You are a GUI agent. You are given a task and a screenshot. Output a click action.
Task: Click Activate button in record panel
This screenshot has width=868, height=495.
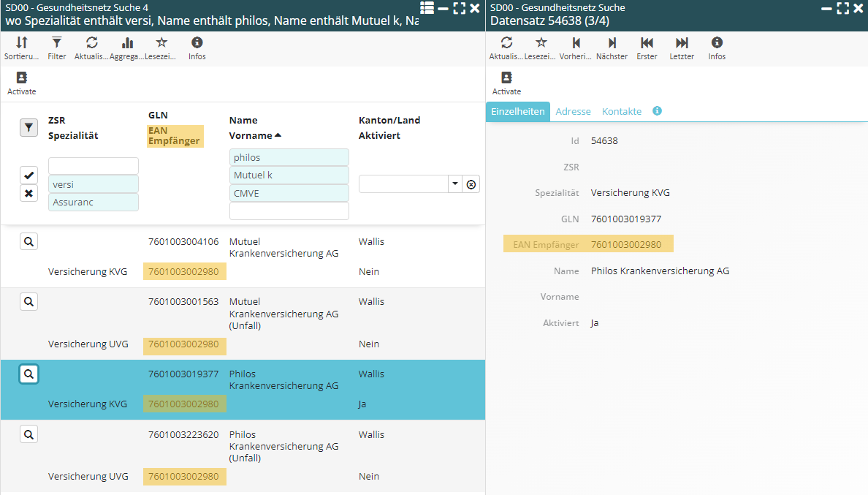pyautogui.click(x=506, y=83)
